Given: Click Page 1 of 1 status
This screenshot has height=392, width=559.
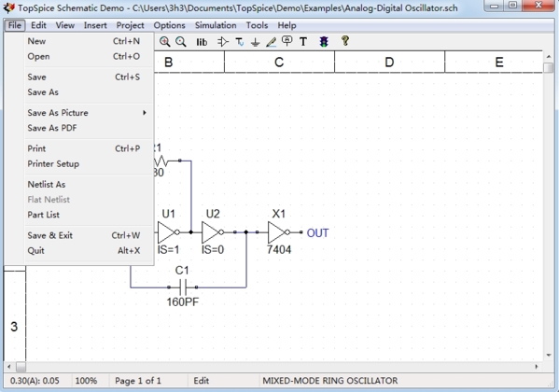Looking at the screenshot, I should pos(138,381).
